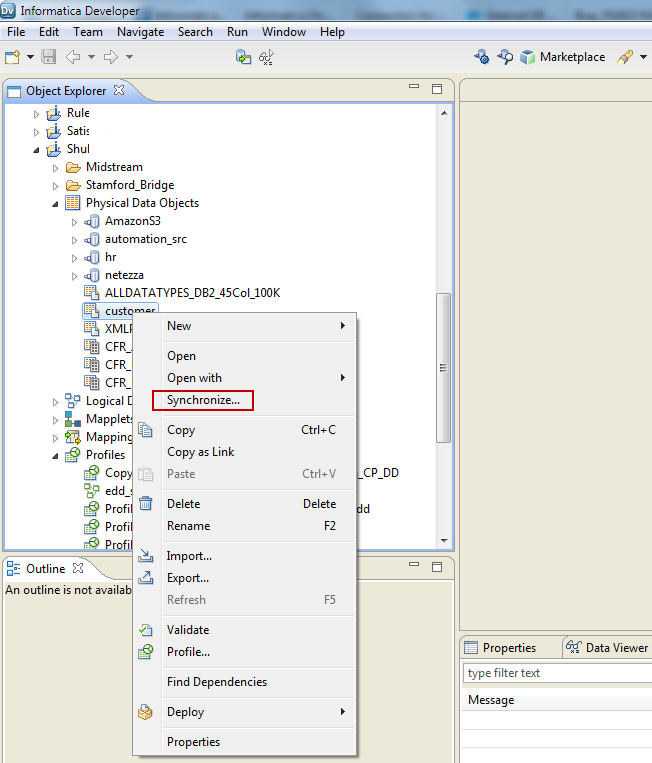This screenshot has width=652, height=763.
Task: Open the Navigate menu
Action: [140, 32]
